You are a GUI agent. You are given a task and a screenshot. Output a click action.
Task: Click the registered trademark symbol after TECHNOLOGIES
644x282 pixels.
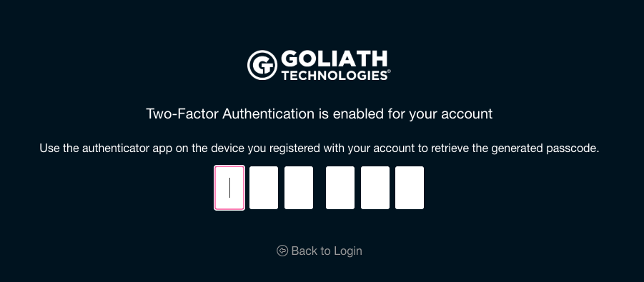coord(389,72)
